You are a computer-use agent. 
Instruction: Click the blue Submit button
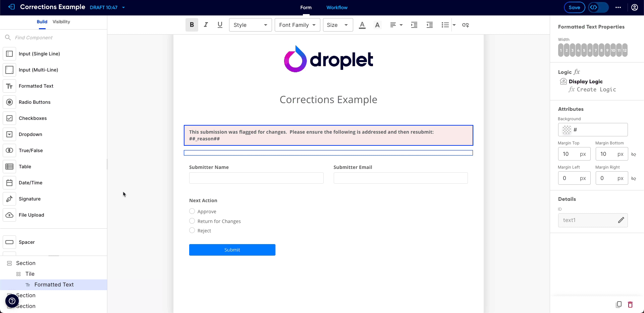tap(232, 250)
